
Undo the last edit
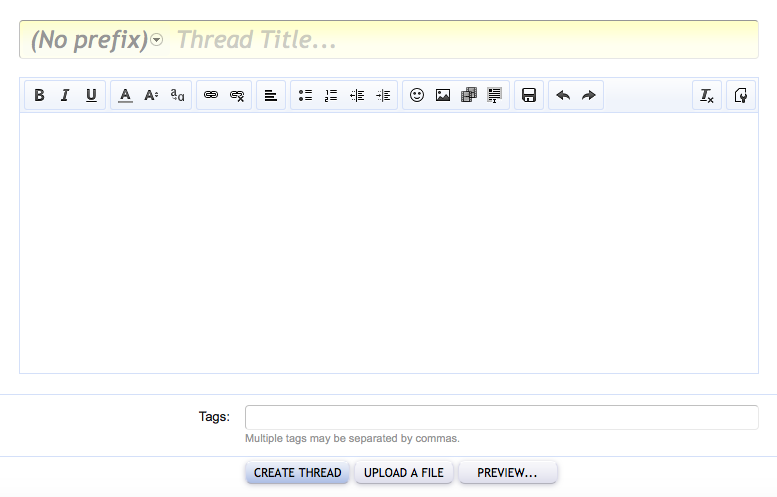point(563,96)
